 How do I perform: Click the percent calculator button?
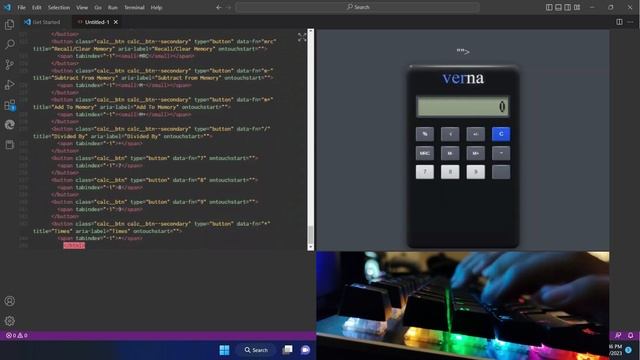(x=425, y=134)
